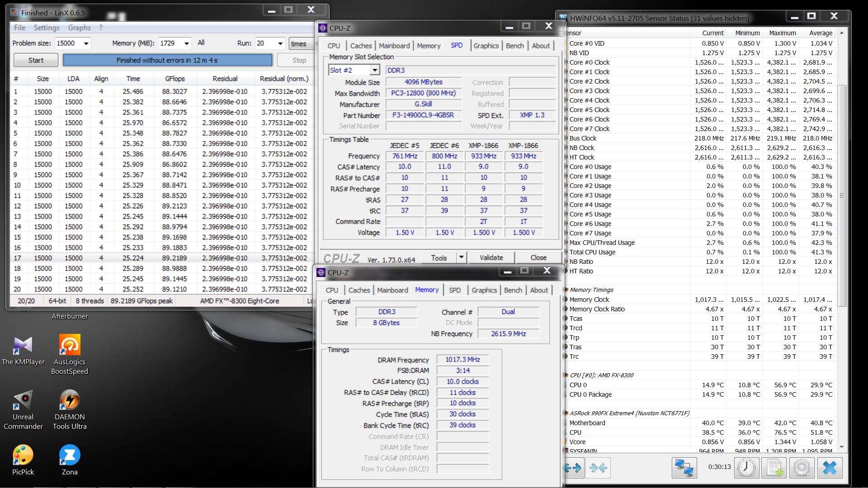The height and width of the screenshot is (488, 868).
Task: Click the HWiNFO log file icon
Action: point(774,468)
